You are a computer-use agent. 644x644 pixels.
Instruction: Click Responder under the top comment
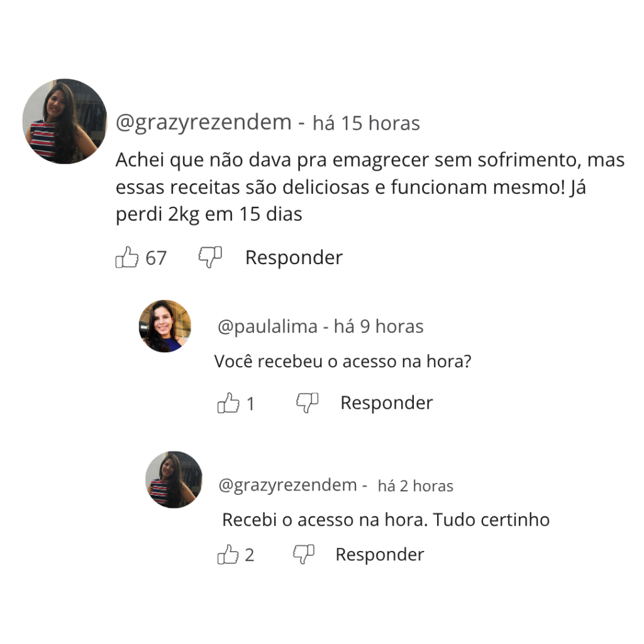point(294,258)
